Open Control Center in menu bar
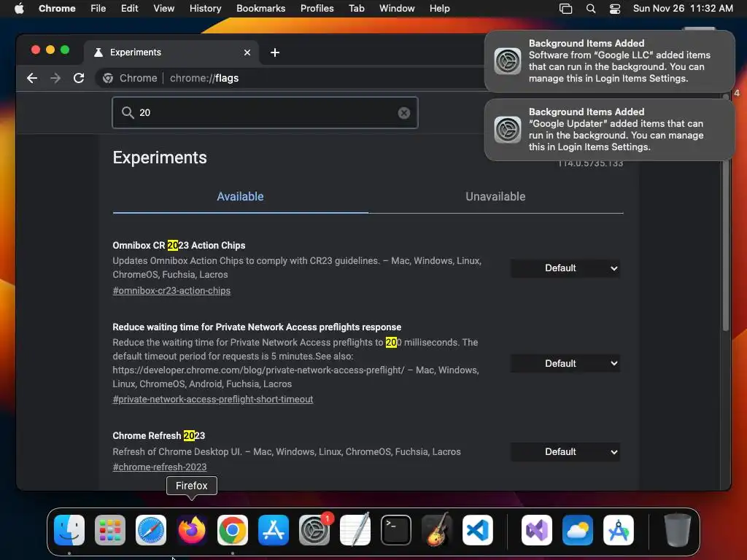This screenshot has width=747, height=560. 615,8
